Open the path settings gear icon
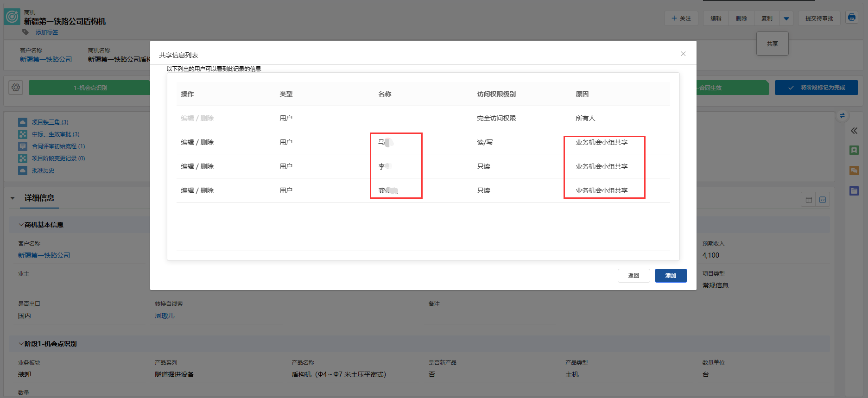The image size is (868, 398). coord(16,88)
